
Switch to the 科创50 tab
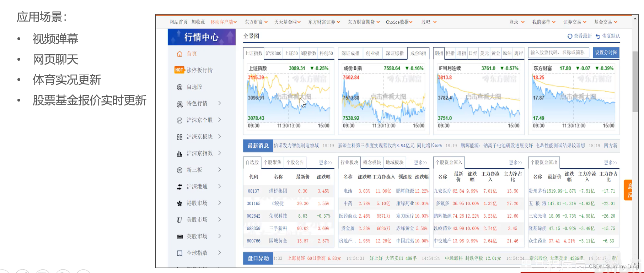click(x=326, y=53)
